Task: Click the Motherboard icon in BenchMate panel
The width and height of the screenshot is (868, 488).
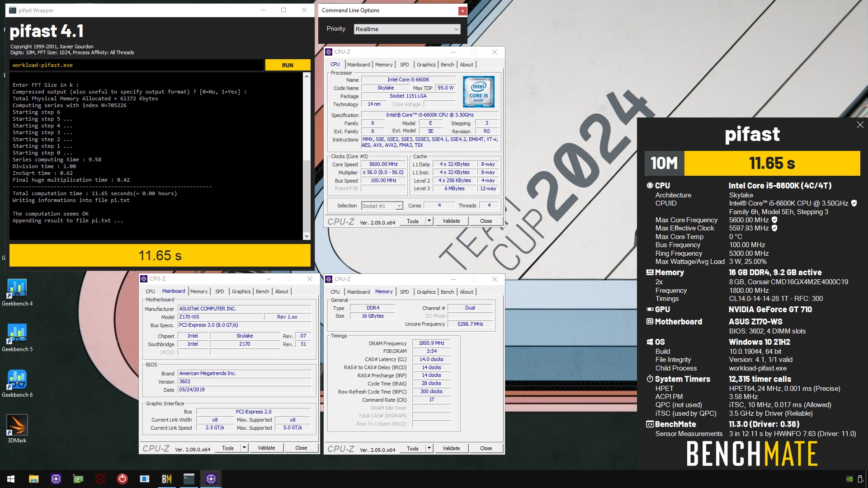Action: coord(650,322)
